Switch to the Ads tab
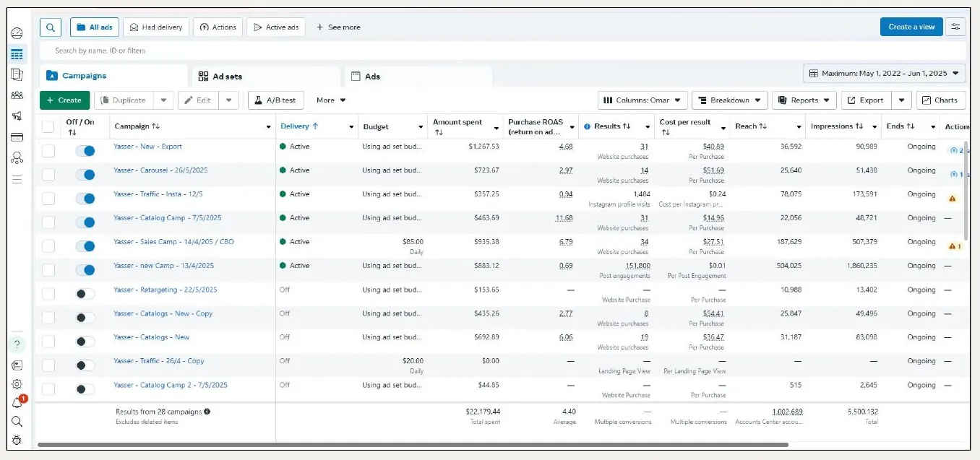The width and height of the screenshot is (980, 460). point(418,77)
